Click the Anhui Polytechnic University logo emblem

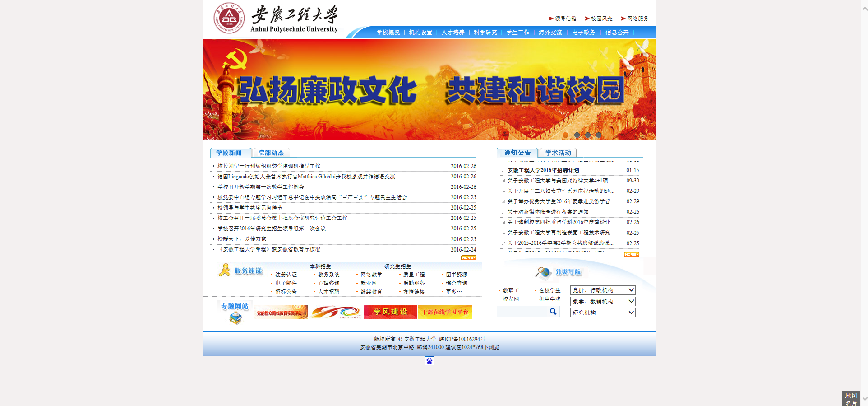229,19
